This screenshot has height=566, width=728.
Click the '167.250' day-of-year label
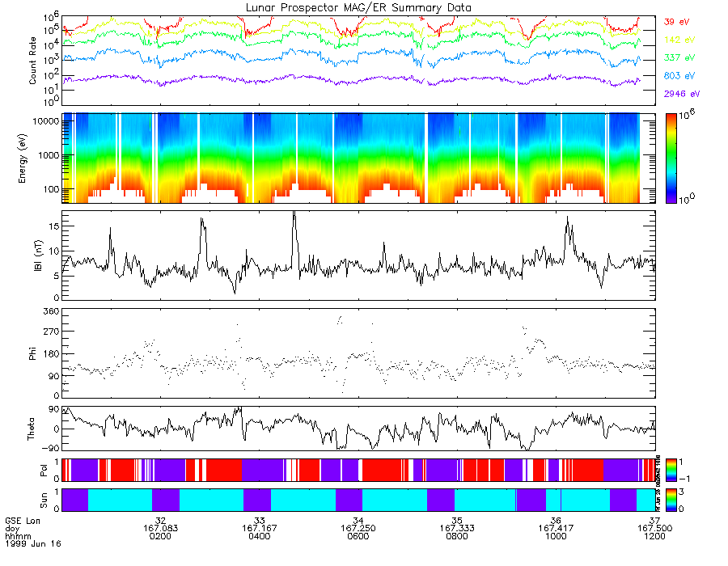tap(358, 529)
